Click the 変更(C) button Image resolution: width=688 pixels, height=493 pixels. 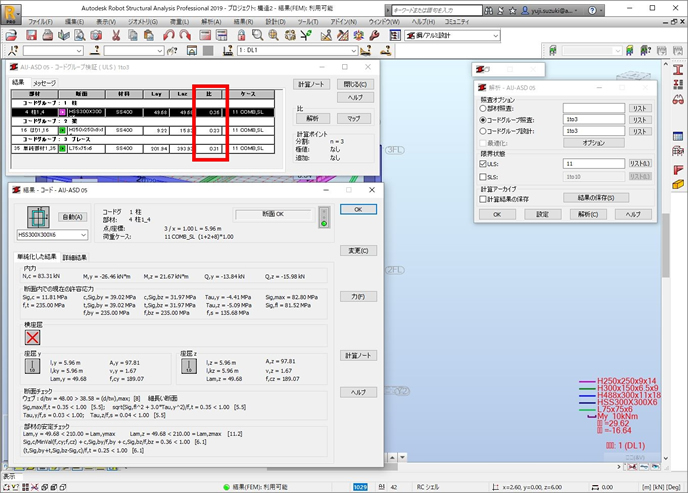pos(358,250)
